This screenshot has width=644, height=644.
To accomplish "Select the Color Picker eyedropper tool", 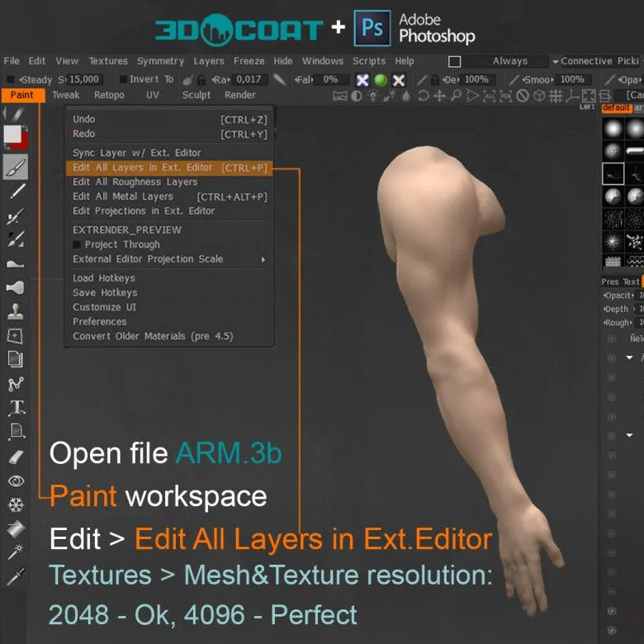I will [16, 576].
